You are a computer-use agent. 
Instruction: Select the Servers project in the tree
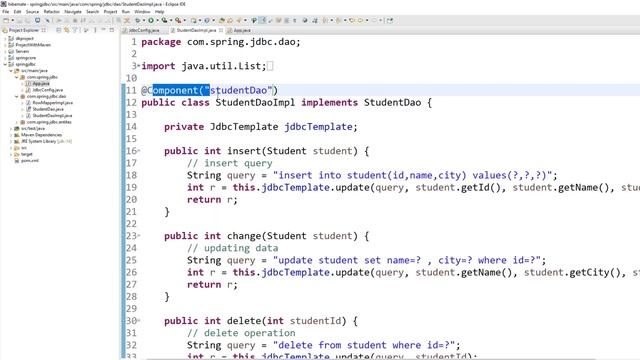pos(22,51)
